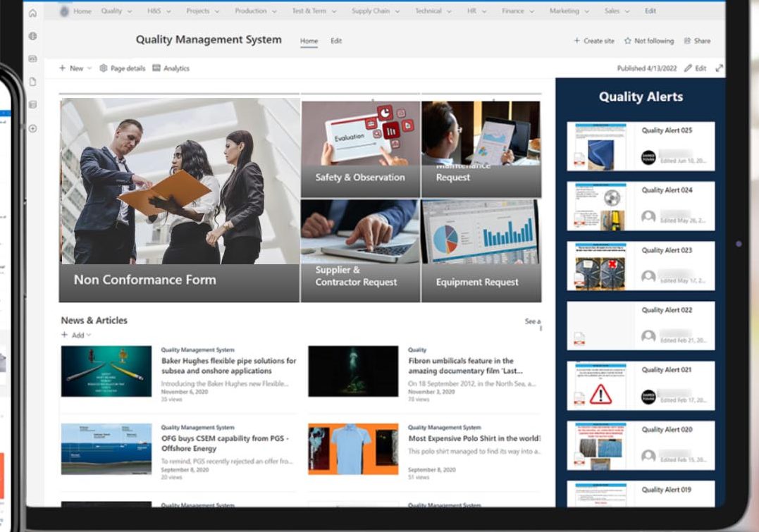This screenshot has height=532, width=759.
Task: Open the HR menu
Action: point(476,11)
